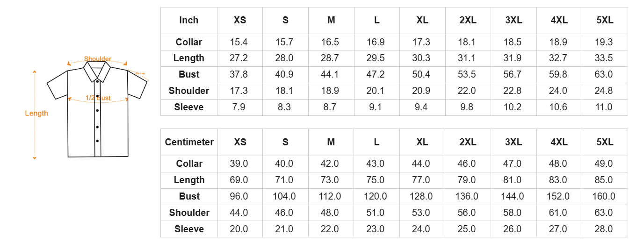Click the orange Length label beside the shirt
The height and width of the screenshot is (243, 644).
[x=36, y=113]
